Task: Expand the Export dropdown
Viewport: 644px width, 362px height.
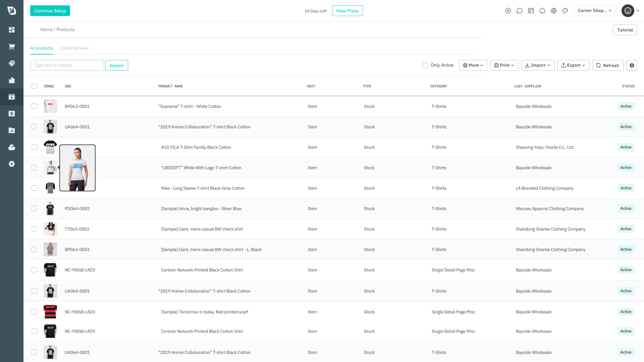Action: pyautogui.click(x=574, y=65)
